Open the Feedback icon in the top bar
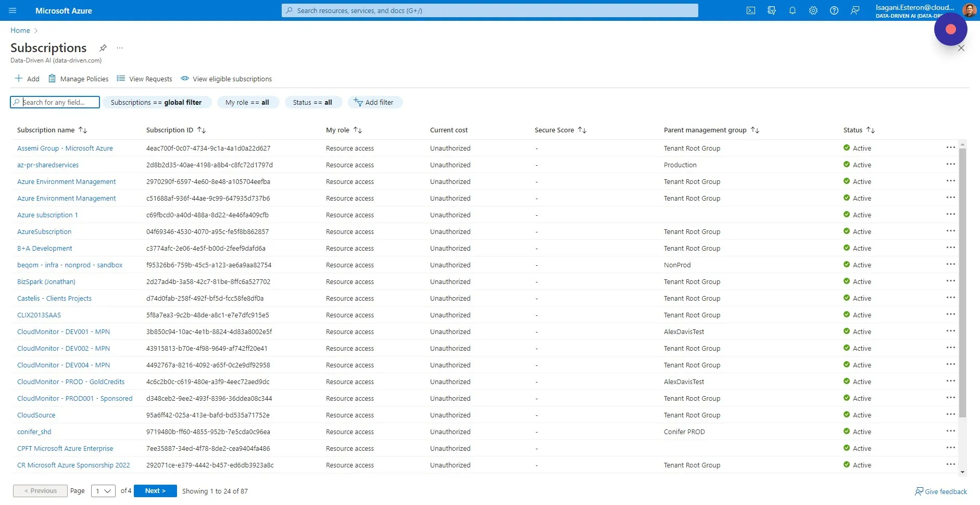Image resolution: width=980 pixels, height=505 pixels. (x=855, y=10)
